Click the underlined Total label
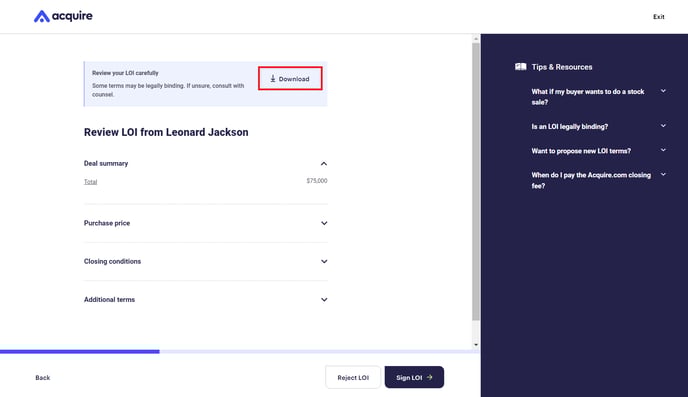Screen dimensions: 688x397 90,182
